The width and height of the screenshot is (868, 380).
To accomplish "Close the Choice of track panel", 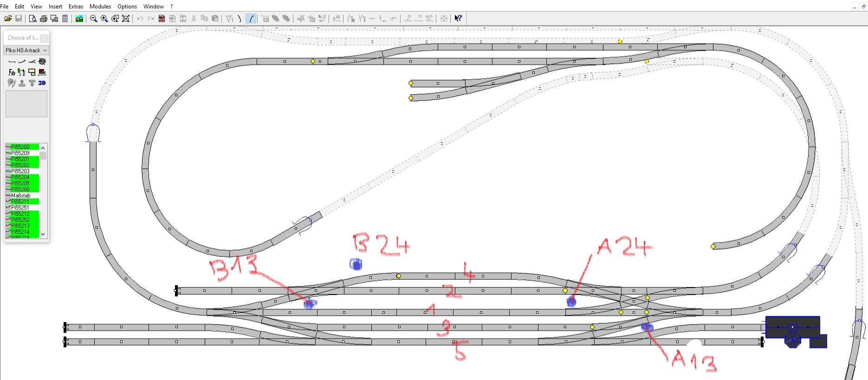I will pyautogui.click(x=44, y=38).
